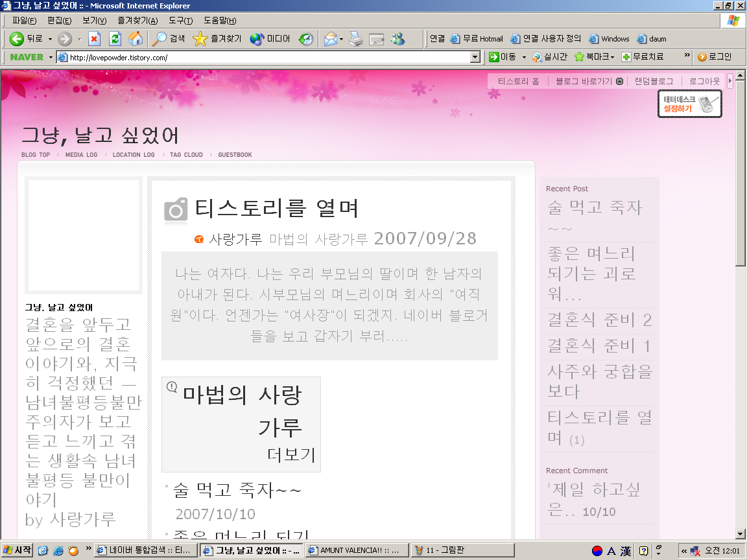Open Internet Explorer quick launch icon
The width and height of the screenshot is (747, 560).
58,551
